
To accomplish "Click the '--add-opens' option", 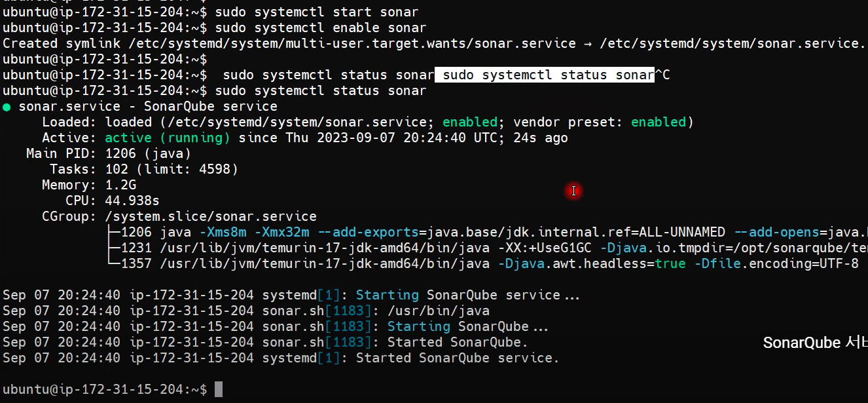I will [776, 232].
